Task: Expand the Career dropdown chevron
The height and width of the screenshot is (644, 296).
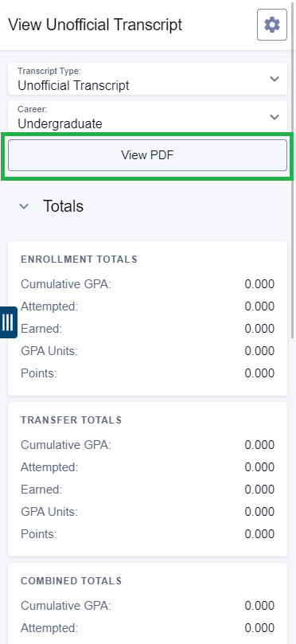Action: point(275,117)
